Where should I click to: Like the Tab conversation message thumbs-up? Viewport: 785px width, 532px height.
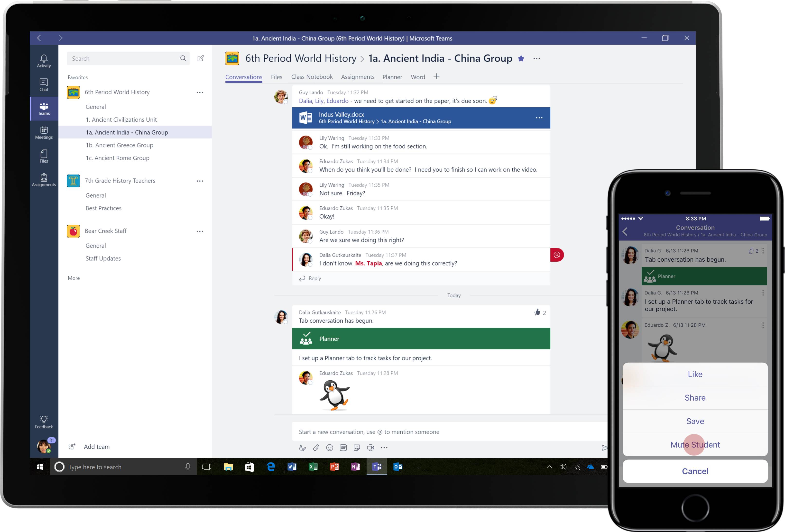tap(537, 312)
